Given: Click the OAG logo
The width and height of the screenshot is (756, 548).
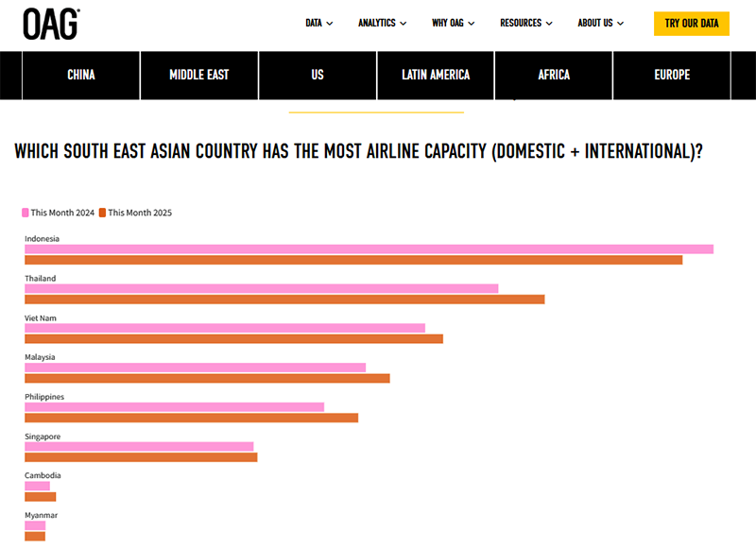Looking at the screenshot, I should pyautogui.click(x=51, y=24).
